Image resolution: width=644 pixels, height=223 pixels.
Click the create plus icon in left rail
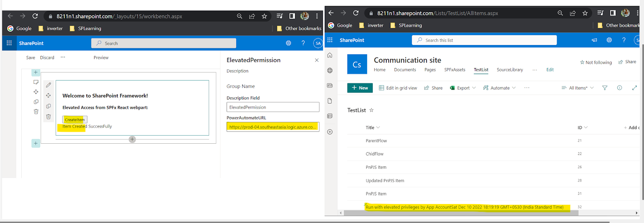click(330, 132)
